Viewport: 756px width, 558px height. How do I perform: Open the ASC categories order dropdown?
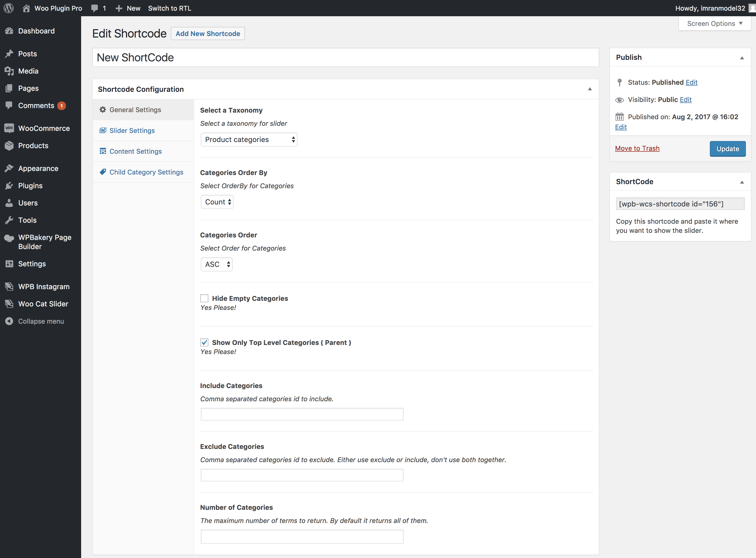click(x=217, y=264)
